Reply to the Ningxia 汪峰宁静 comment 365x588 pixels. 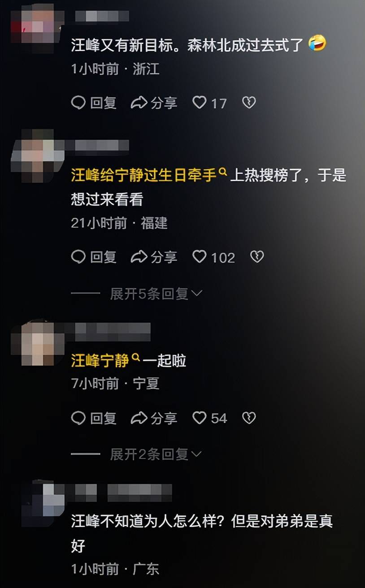(x=94, y=418)
